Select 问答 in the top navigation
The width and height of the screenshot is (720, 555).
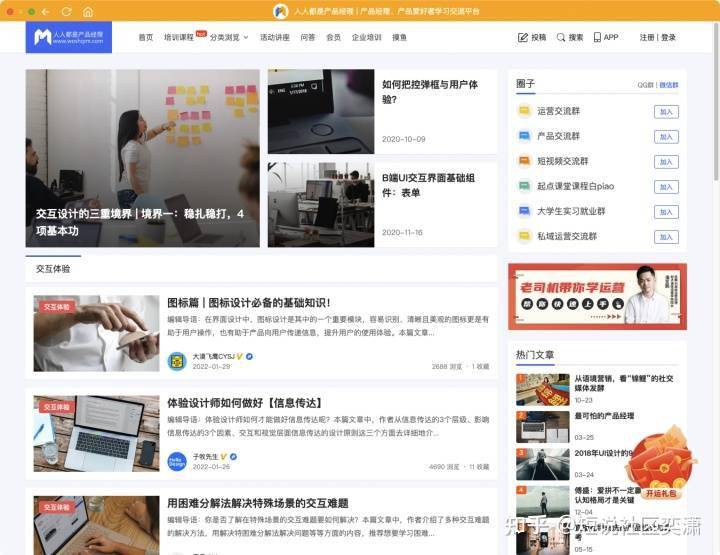(308, 37)
